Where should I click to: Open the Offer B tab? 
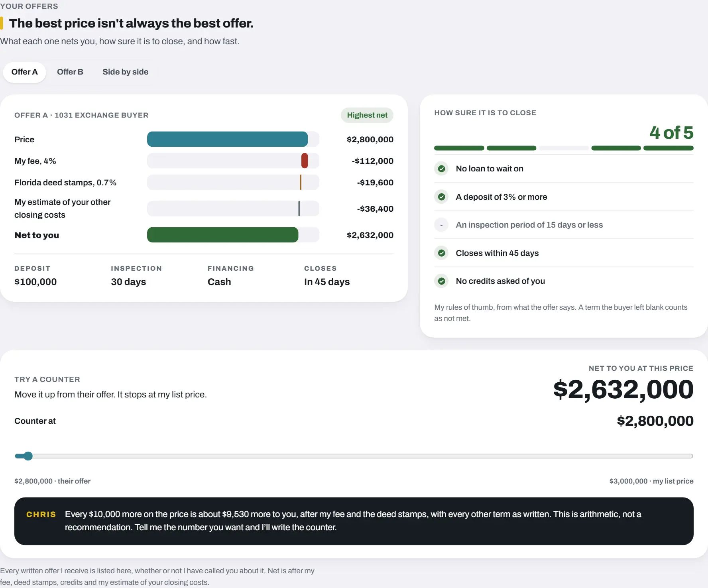70,72
